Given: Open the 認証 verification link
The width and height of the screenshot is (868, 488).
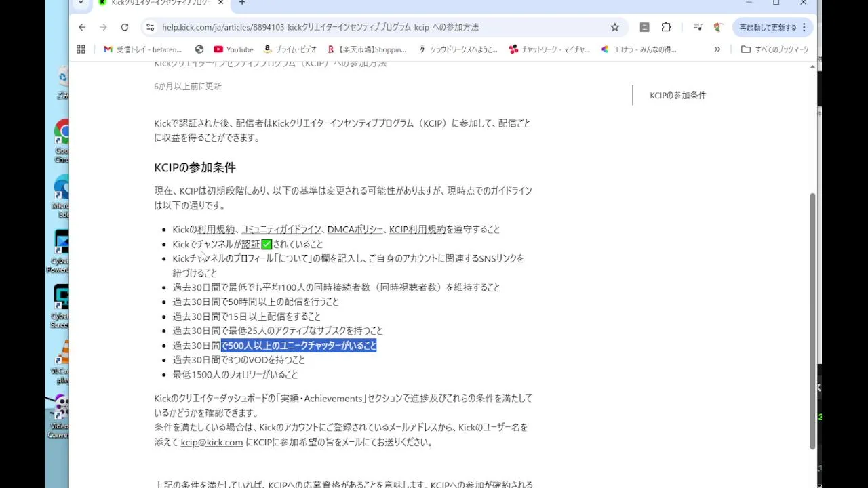Looking at the screenshot, I should pos(251,244).
